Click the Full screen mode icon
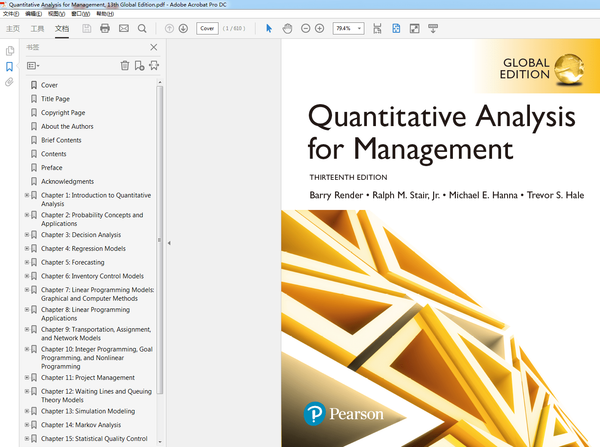 tap(414, 28)
